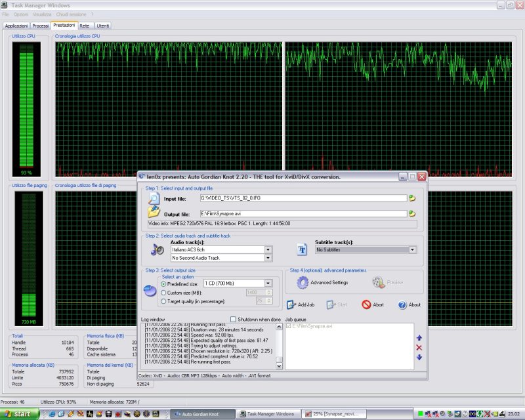This screenshot has width=525, height=420.
Task: Open the Processi tab in Task Manager
Action: click(41, 26)
